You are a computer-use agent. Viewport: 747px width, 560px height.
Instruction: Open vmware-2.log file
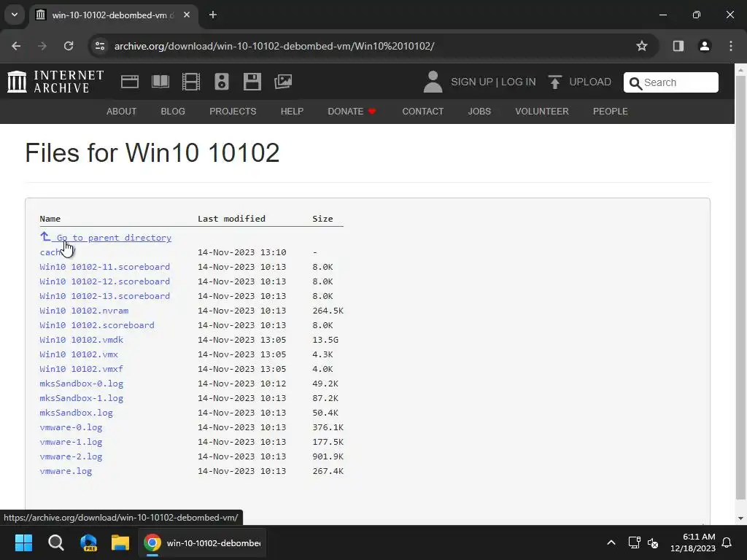[x=71, y=456]
